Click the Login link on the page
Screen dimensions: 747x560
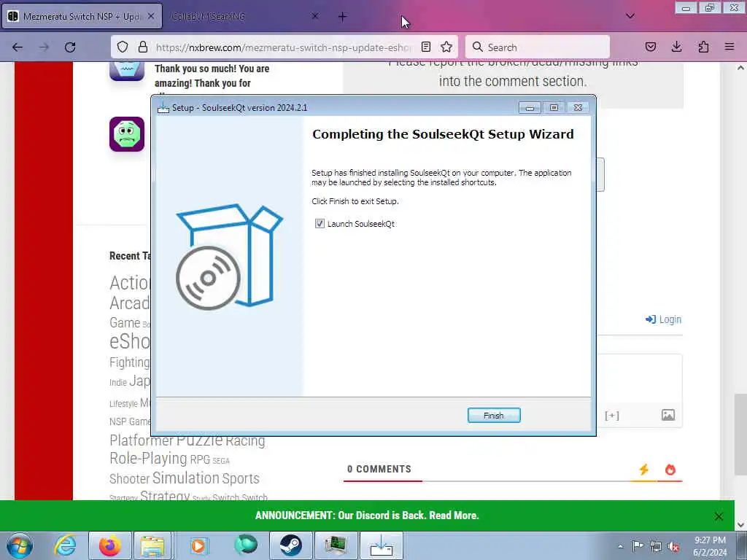tap(663, 319)
